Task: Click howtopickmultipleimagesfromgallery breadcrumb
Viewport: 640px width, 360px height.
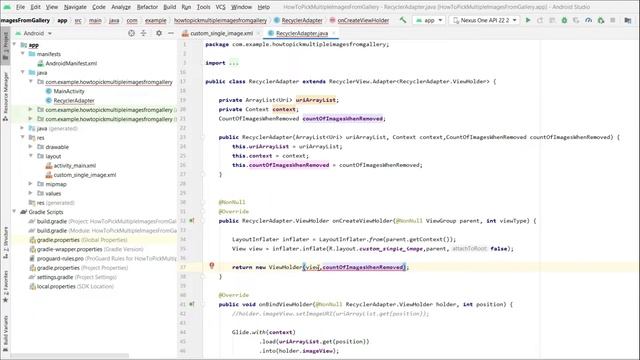Action: pyautogui.click(x=220, y=20)
